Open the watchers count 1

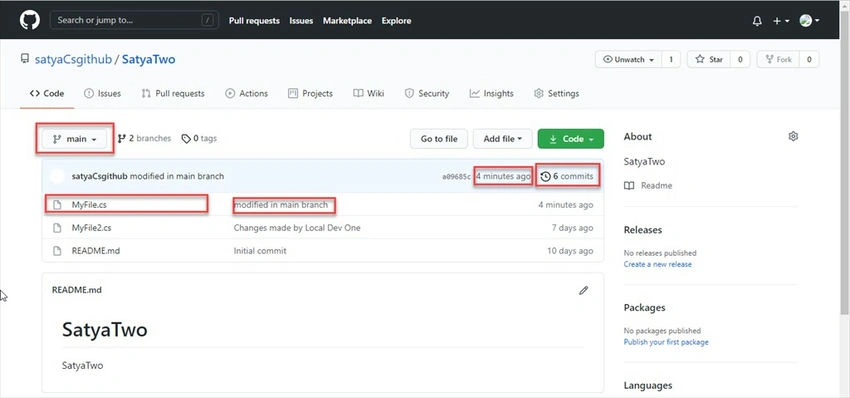[x=671, y=60]
